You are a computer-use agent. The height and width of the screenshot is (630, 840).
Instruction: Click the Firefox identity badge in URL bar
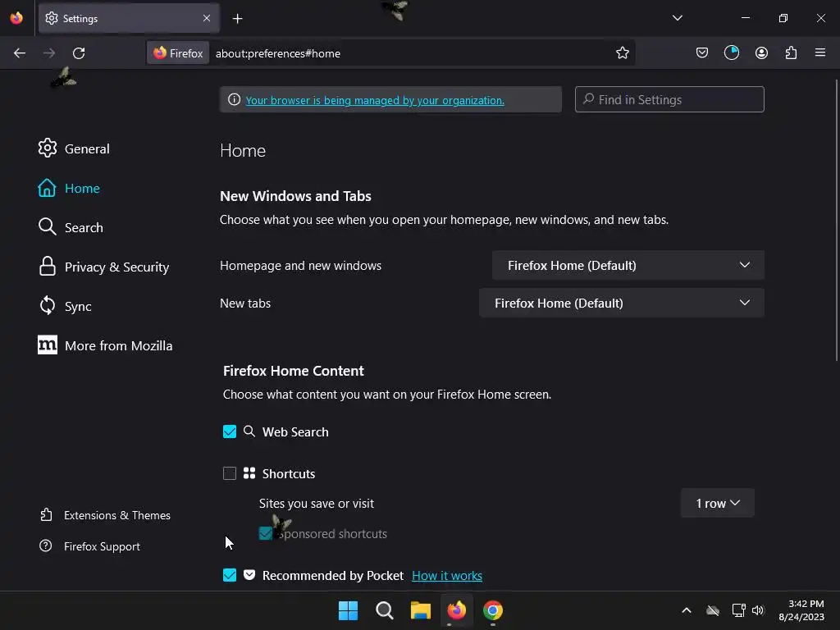pyautogui.click(x=178, y=53)
